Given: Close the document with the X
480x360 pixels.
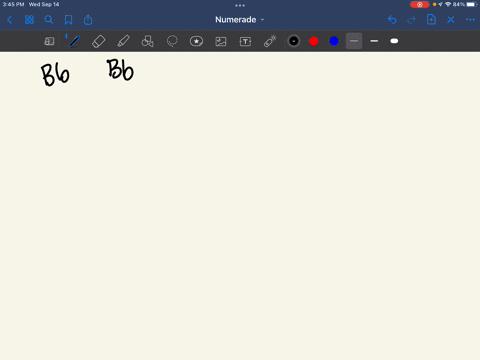Looking at the screenshot, I should (451, 20).
